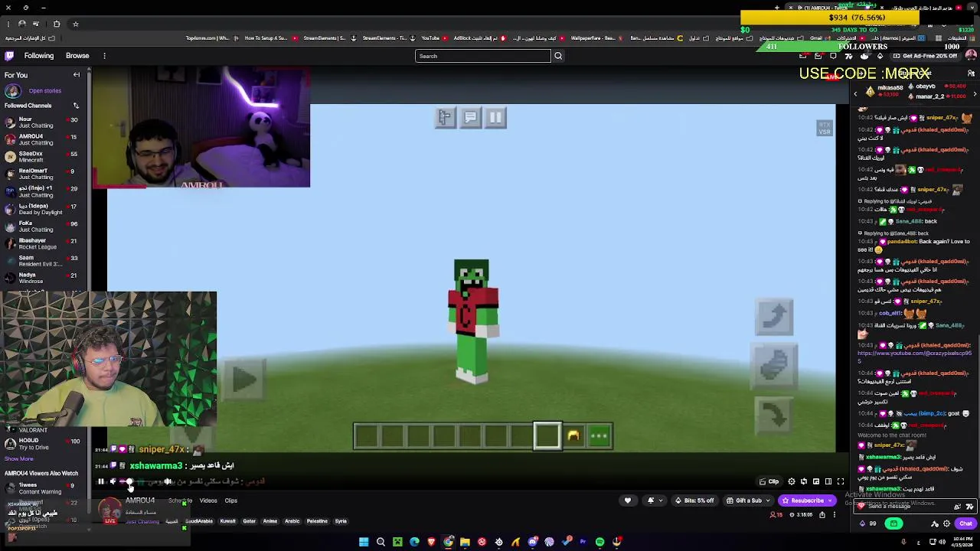Open AMROU4 channel in followed list
This screenshot has width=980, height=551.
pos(42,139)
